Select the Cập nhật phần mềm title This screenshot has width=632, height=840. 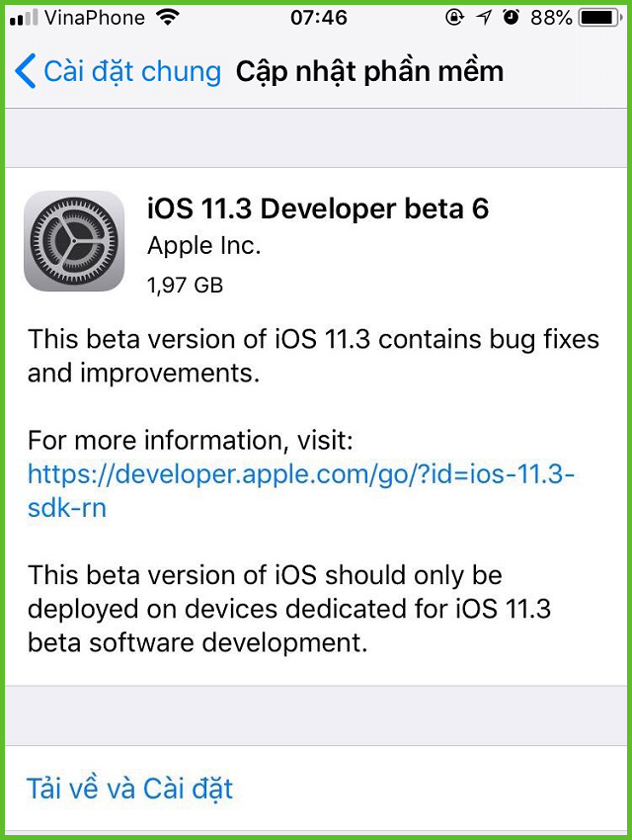(x=369, y=70)
